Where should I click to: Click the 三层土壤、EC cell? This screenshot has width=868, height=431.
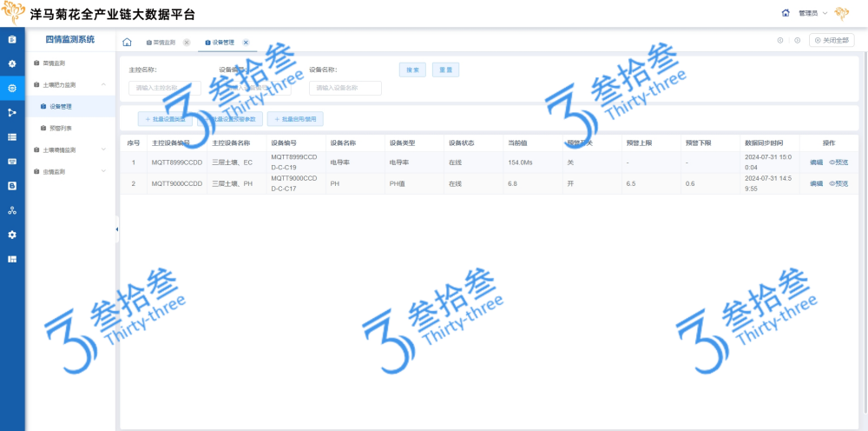tap(232, 162)
